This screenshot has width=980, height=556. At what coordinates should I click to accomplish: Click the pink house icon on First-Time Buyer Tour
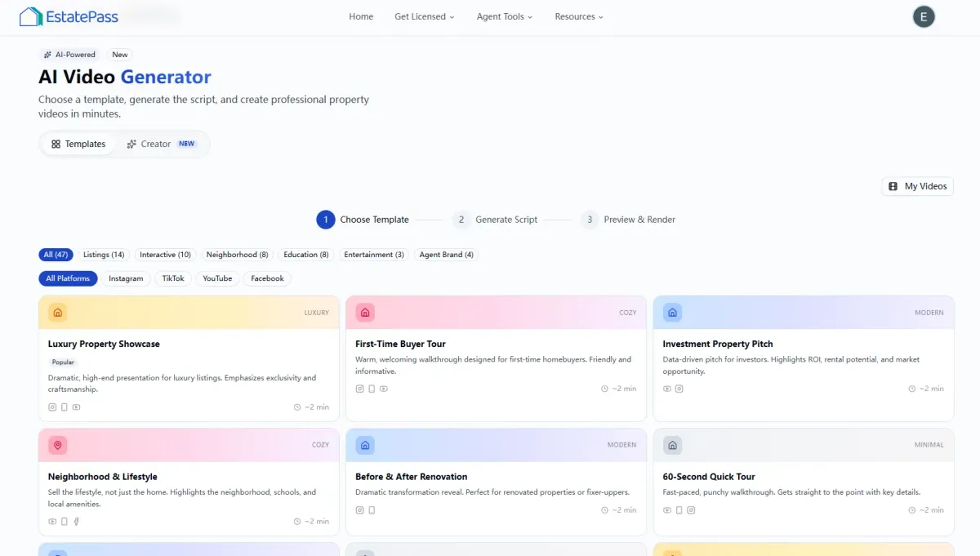(x=365, y=313)
